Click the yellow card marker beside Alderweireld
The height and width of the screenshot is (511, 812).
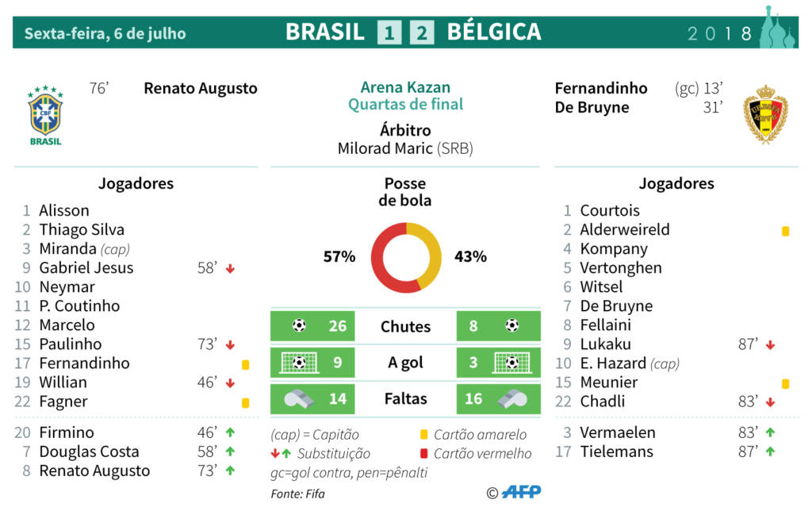[785, 231]
